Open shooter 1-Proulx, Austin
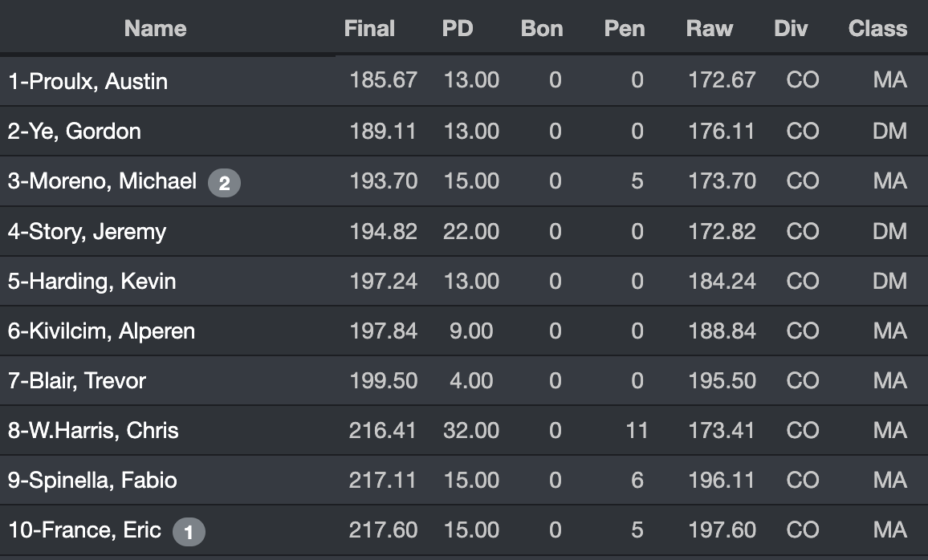928x560 pixels. pos(88,81)
